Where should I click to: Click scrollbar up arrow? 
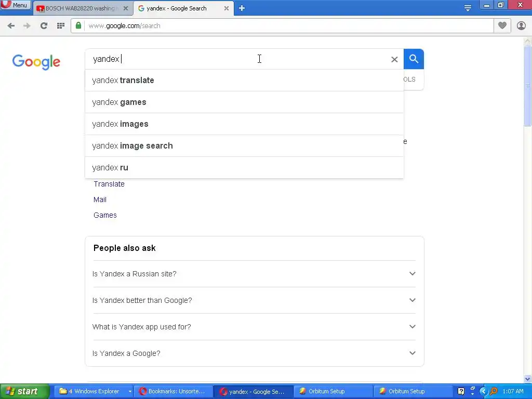528,41
